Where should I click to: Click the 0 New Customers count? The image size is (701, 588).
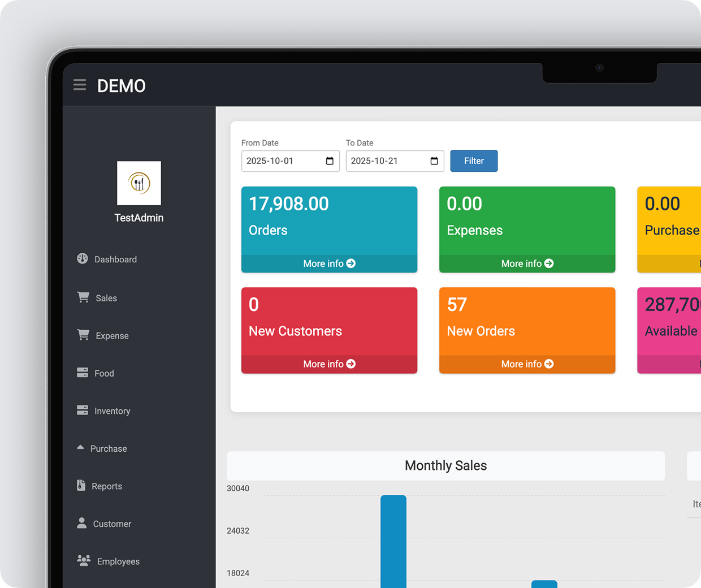coord(254,305)
